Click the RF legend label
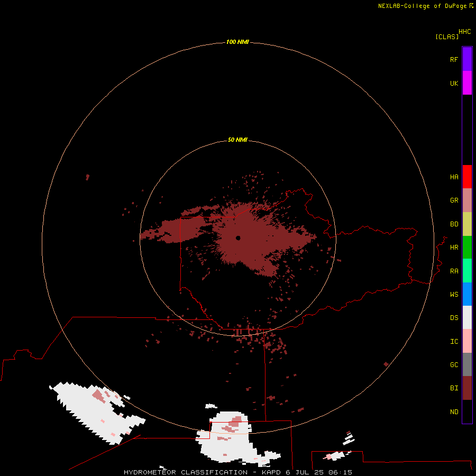The height and width of the screenshot is (476, 476). (x=454, y=59)
